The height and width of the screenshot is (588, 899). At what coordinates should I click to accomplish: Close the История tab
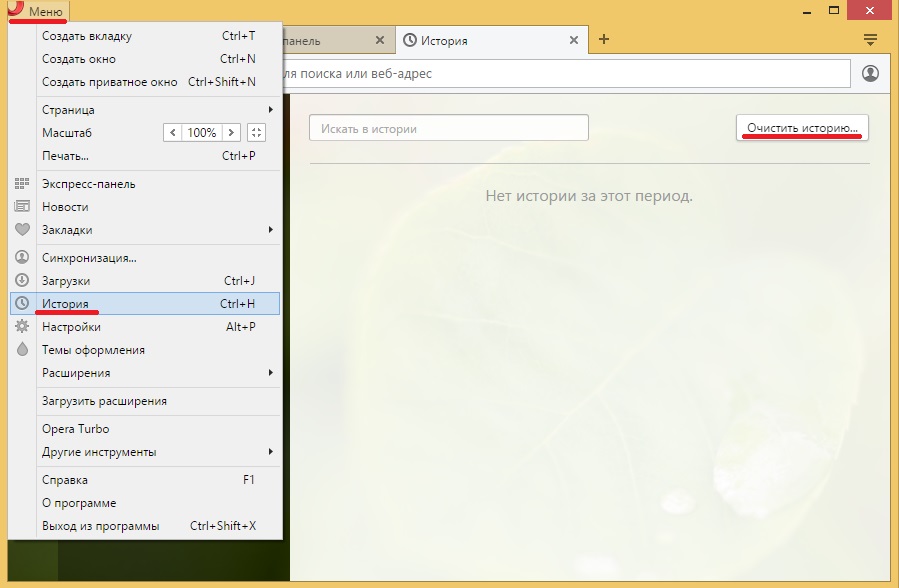coord(573,40)
